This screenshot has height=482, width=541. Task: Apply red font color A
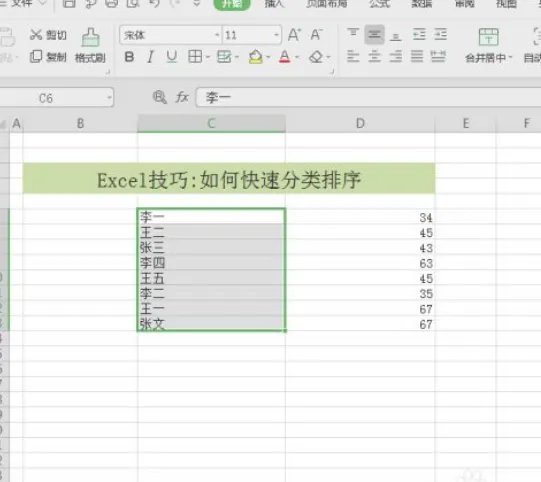pos(285,57)
